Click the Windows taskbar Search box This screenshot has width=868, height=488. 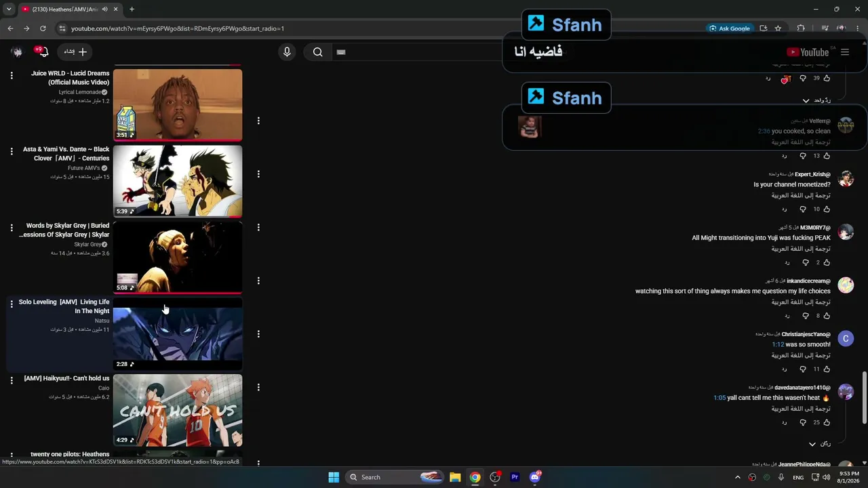click(396, 477)
